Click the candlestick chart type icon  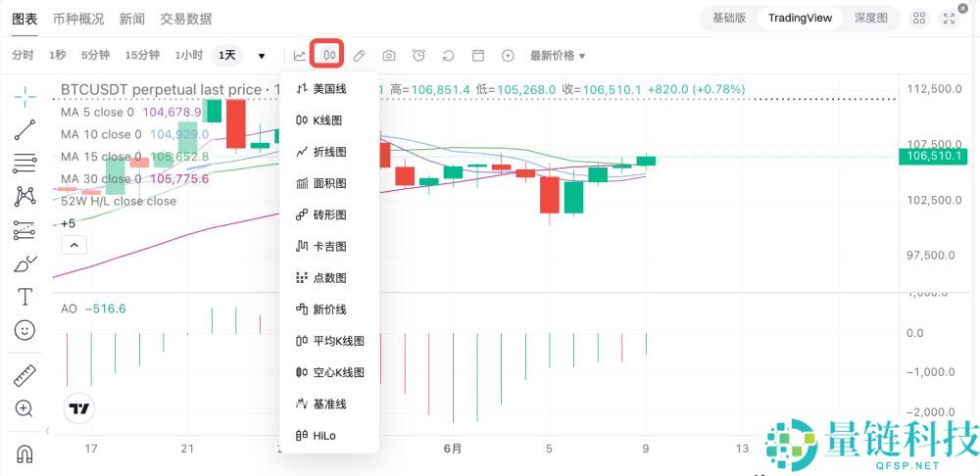(x=329, y=55)
